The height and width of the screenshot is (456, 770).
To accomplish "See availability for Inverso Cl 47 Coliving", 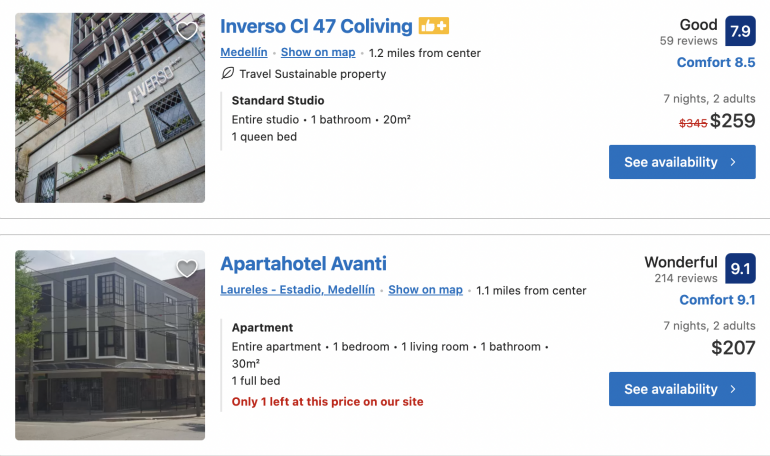I will [682, 162].
